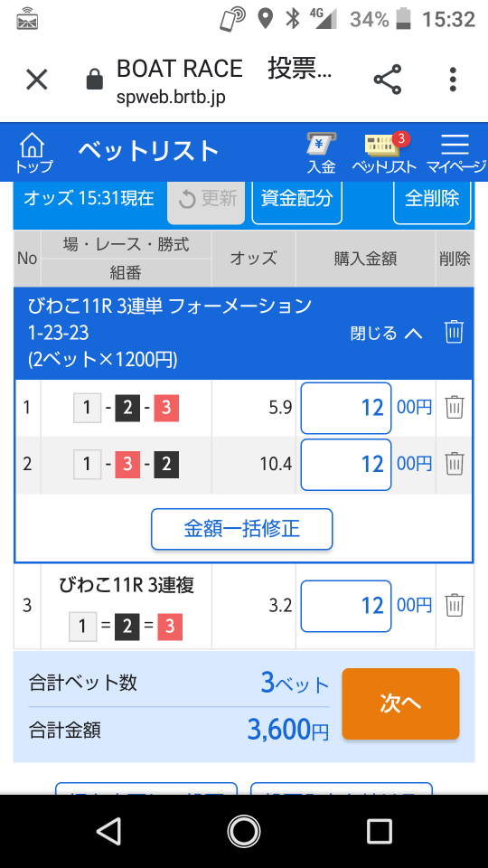Click 金額一括修正 button

tap(242, 529)
